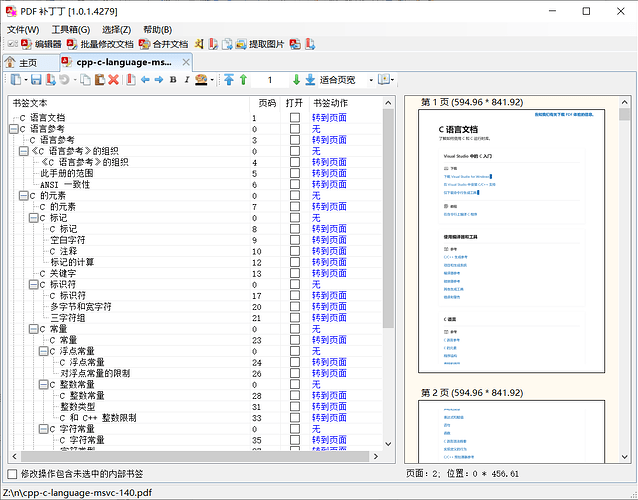The image size is (638, 500).
Task: Check 打开 box for 标记的计算 row
Action: [x=295, y=262]
